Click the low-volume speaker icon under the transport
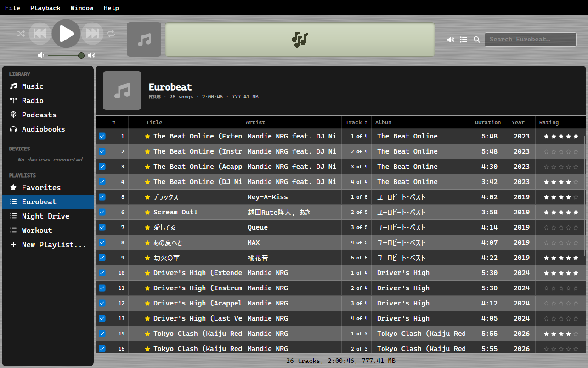 pos(41,56)
